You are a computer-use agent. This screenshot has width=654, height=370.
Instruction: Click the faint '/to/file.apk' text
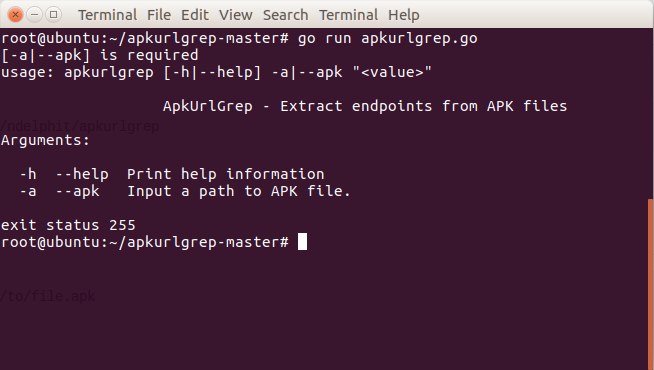point(48,296)
